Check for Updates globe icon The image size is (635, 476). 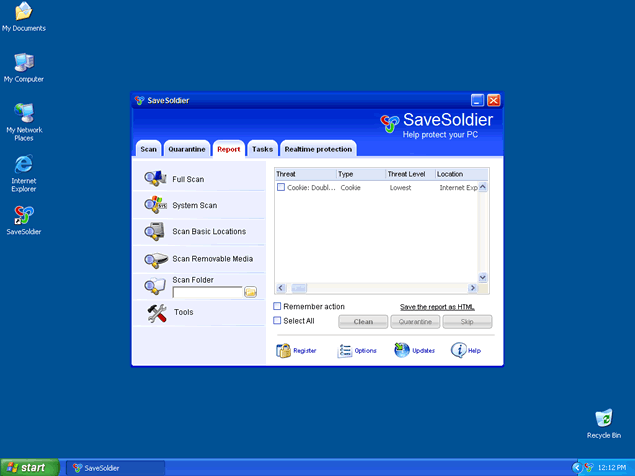pos(402,350)
